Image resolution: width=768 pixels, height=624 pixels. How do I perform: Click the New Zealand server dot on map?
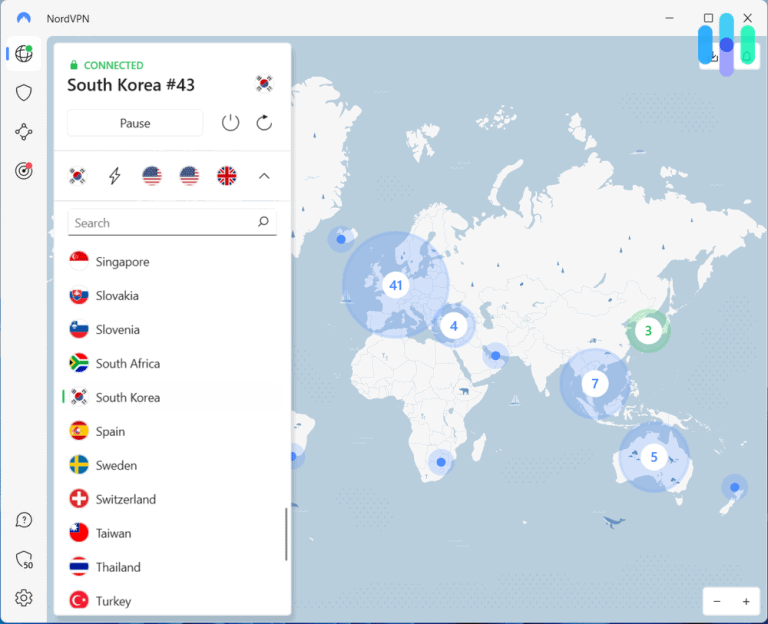(735, 487)
